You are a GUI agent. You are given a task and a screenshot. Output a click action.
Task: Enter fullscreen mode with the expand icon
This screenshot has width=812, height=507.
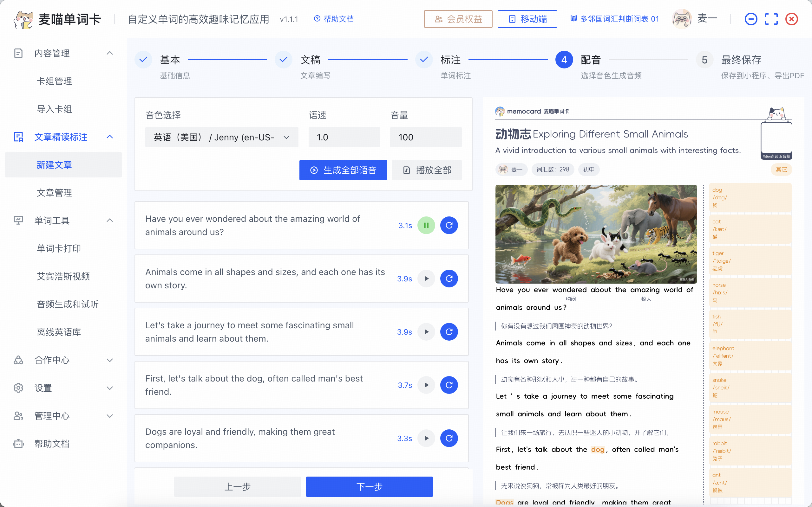pos(771,19)
